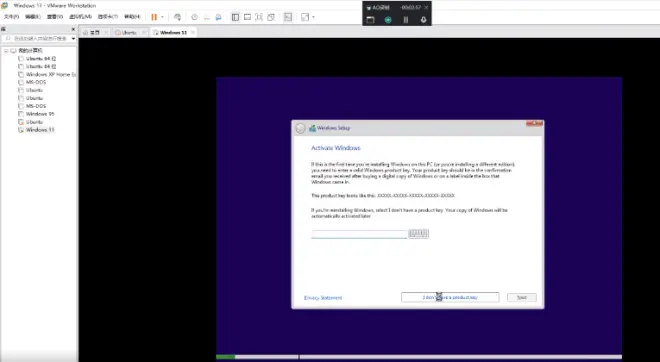Click the 00:02:57 recording timer

pyautogui.click(x=411, y=8)
